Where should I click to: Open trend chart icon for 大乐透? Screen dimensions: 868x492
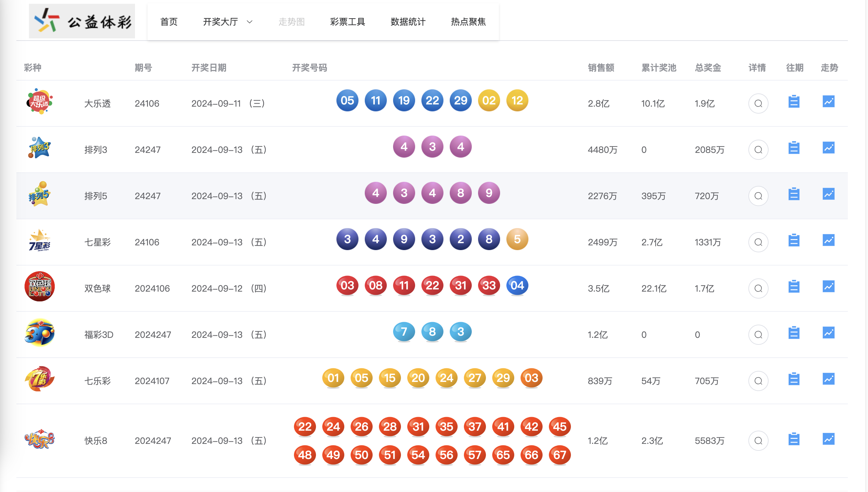pos(828,101)
